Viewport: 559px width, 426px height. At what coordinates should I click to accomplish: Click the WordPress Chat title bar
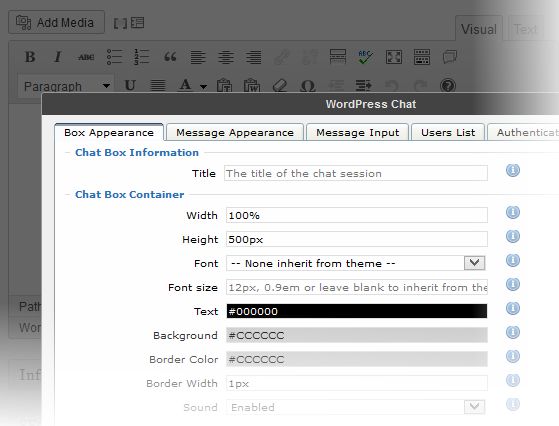tap(300, 104)
